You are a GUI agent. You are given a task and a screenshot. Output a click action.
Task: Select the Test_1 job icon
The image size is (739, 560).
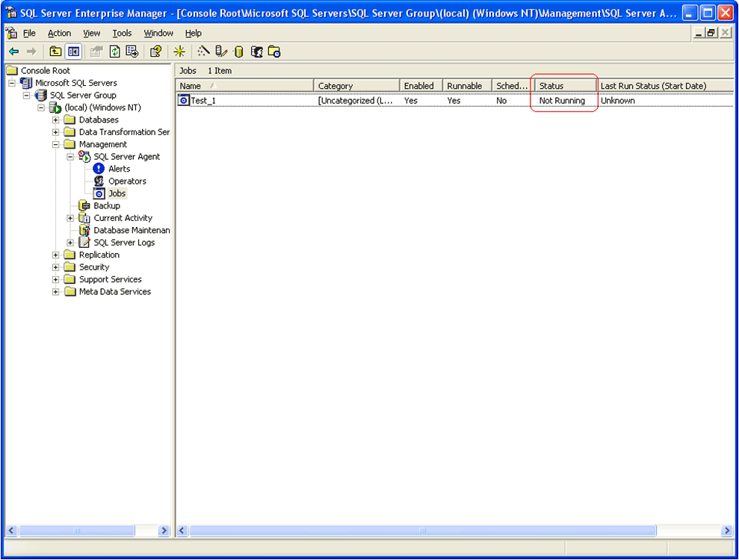(x=183, y=100)
